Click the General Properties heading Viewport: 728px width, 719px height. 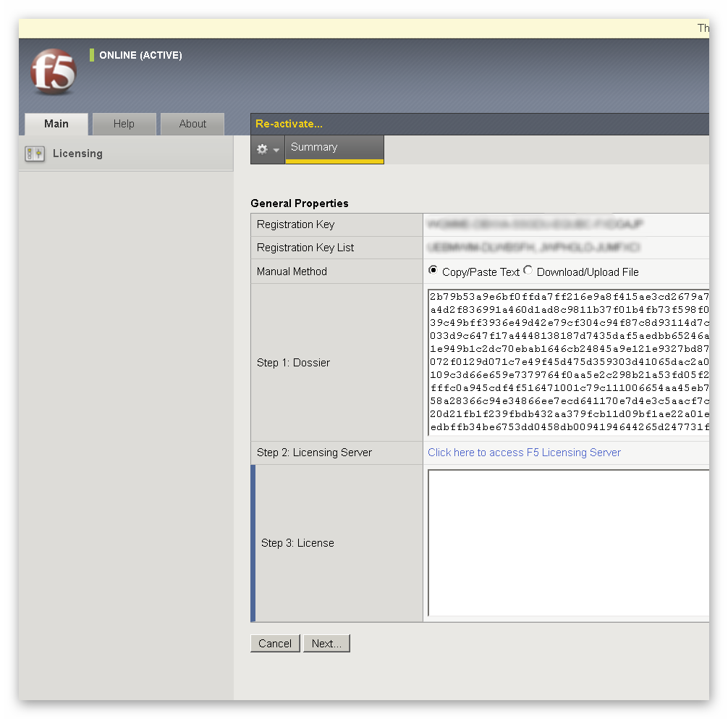point(300,203)
